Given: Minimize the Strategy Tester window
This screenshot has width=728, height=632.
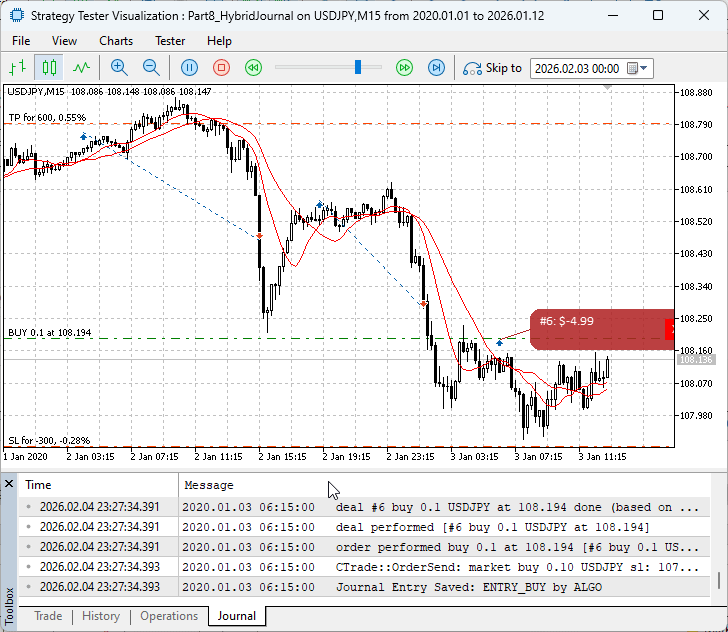Looking at the screenshot, I should (613, 15).
